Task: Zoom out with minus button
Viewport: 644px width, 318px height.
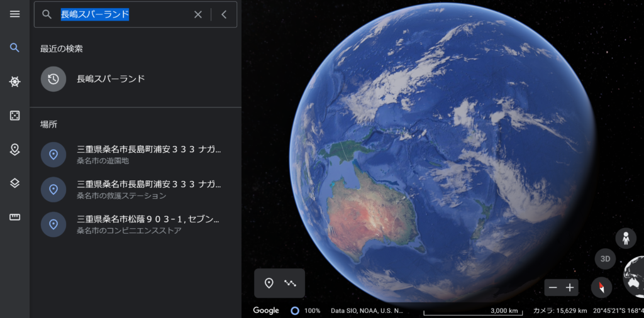Action: [553, 288]
